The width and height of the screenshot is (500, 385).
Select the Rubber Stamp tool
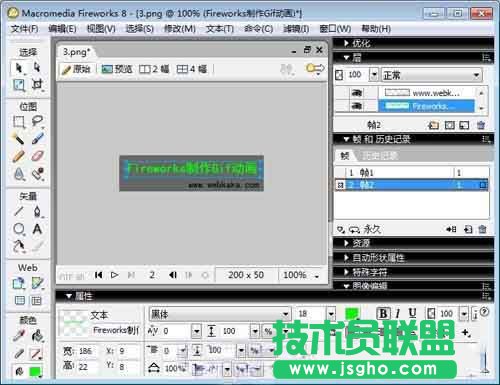pos(37,174)
